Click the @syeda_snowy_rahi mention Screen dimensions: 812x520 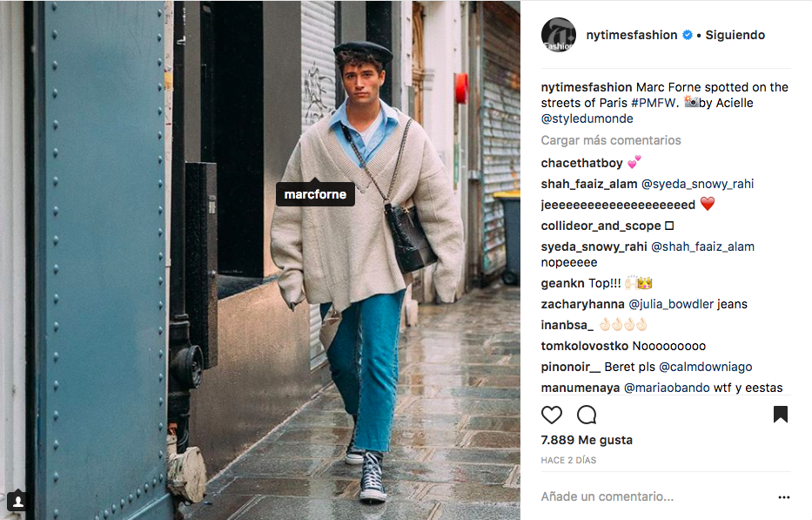point(697,184)
